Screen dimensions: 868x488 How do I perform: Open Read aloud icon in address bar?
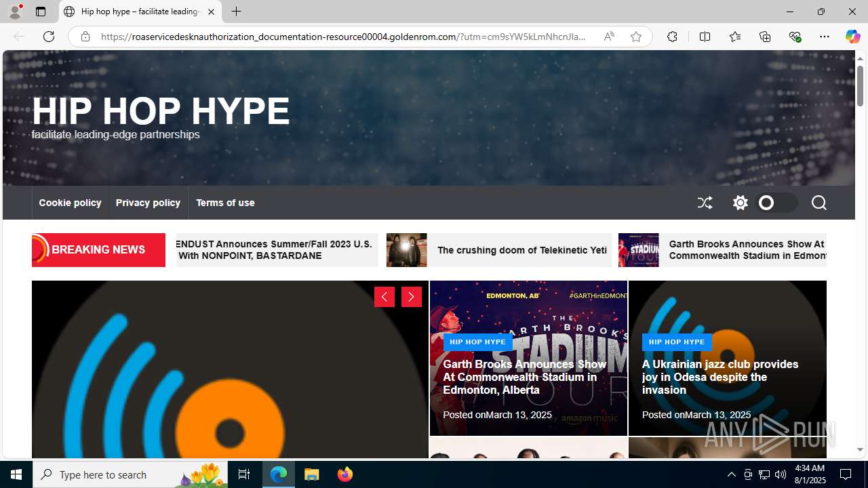click(609, 37)
